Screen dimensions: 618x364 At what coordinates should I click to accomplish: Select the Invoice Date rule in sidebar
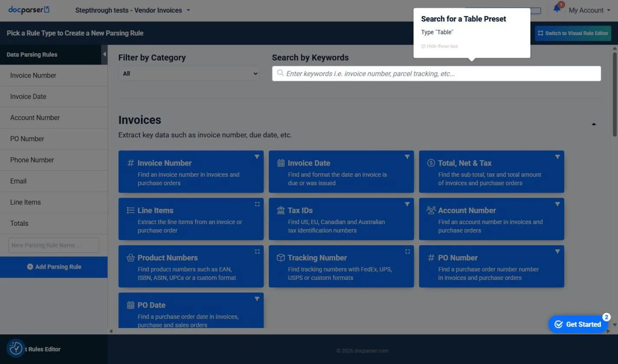[x=54, y=97]
